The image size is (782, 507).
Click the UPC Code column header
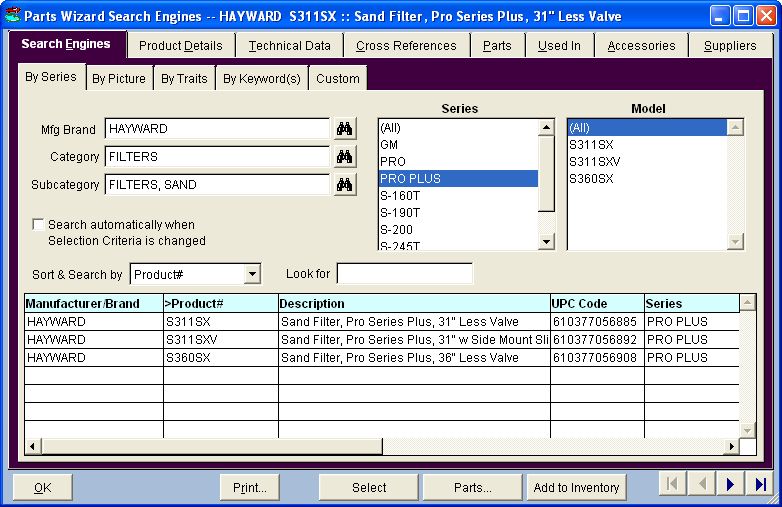pos(597,303)
